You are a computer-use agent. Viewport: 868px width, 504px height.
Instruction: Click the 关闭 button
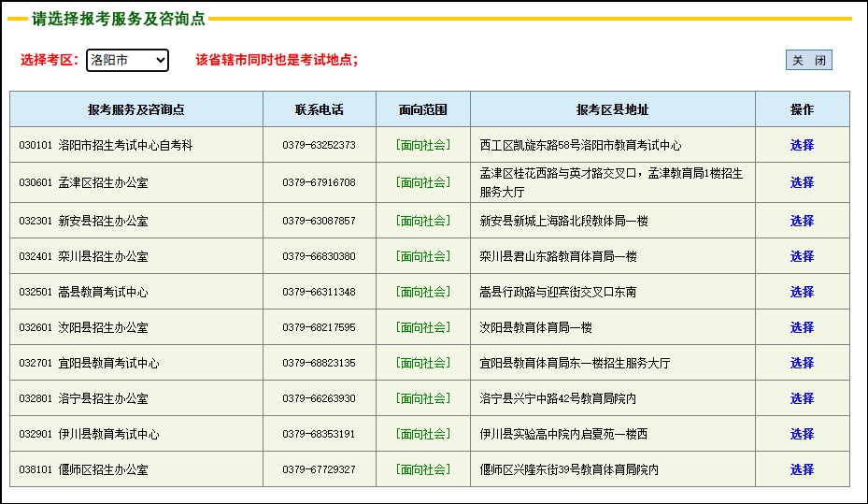(808, 61)
